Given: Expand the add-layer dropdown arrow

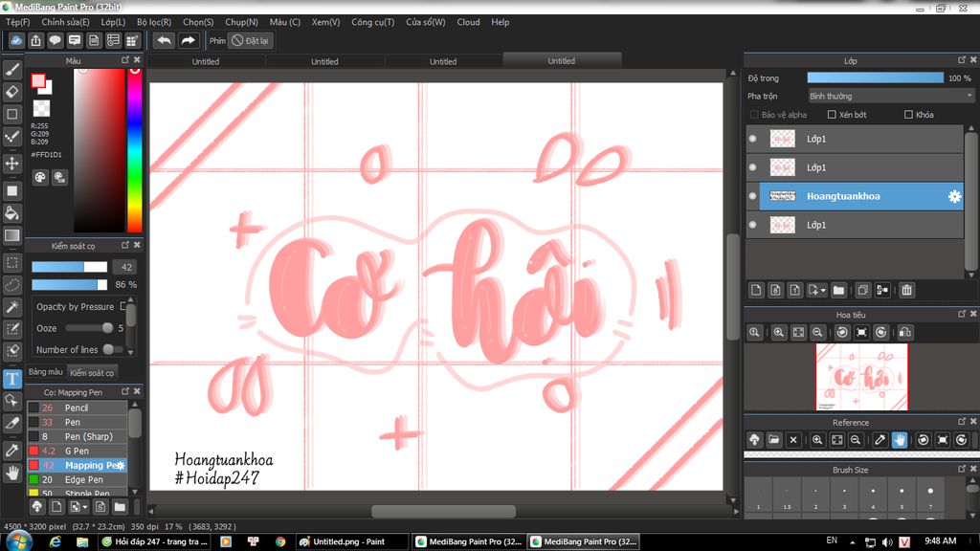Looking at the screenshot, I should pyautogui.click(x=823, y=291).
